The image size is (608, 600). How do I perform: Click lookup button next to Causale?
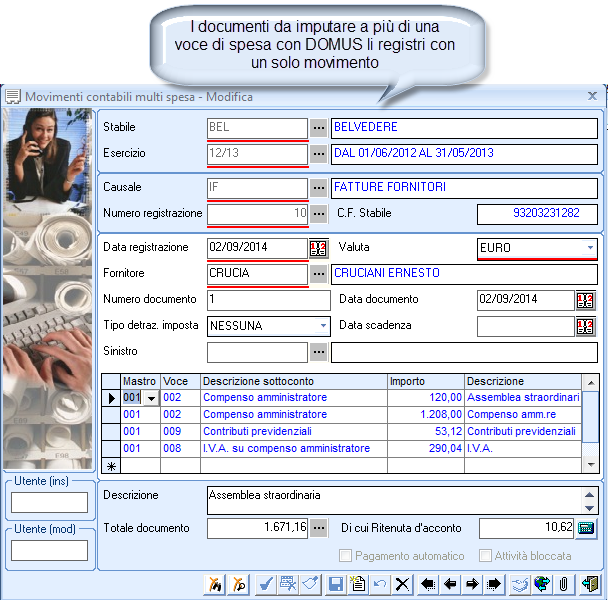click(319, 187)
